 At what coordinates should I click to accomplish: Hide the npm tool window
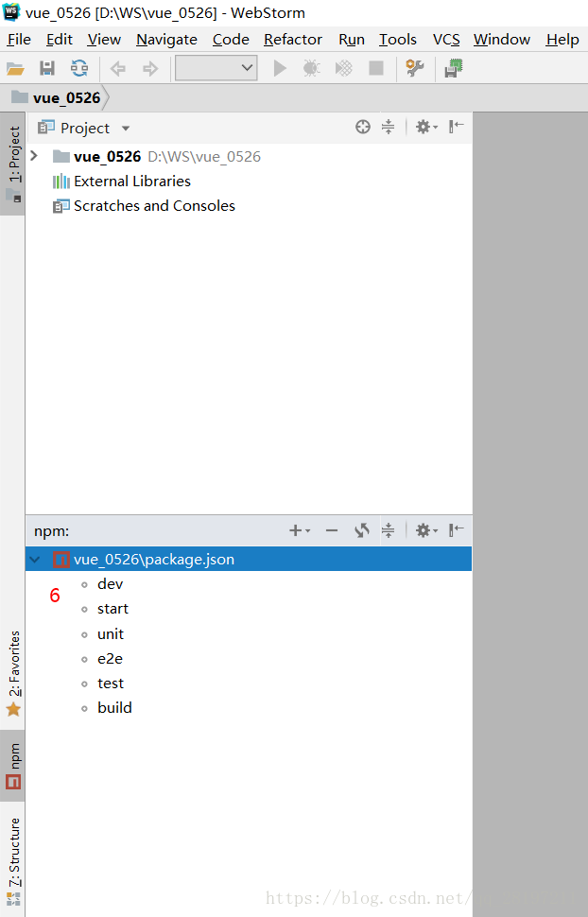(457, 530)
